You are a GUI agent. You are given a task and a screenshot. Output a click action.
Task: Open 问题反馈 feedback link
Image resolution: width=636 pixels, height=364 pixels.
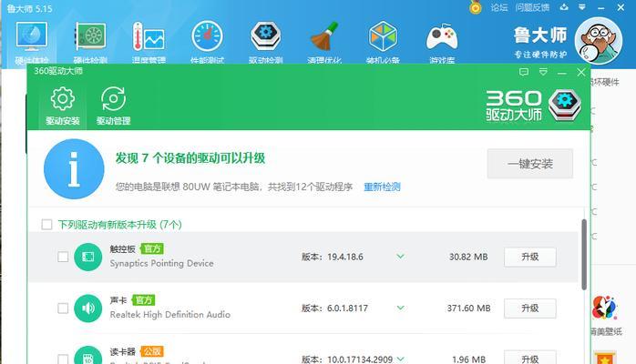pos(532,7)
